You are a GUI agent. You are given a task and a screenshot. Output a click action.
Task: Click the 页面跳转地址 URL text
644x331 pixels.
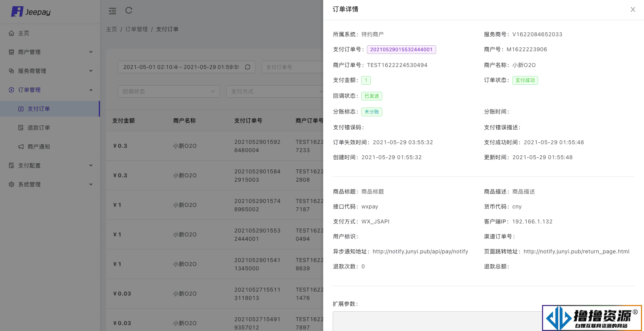click(x=576, y=251)
